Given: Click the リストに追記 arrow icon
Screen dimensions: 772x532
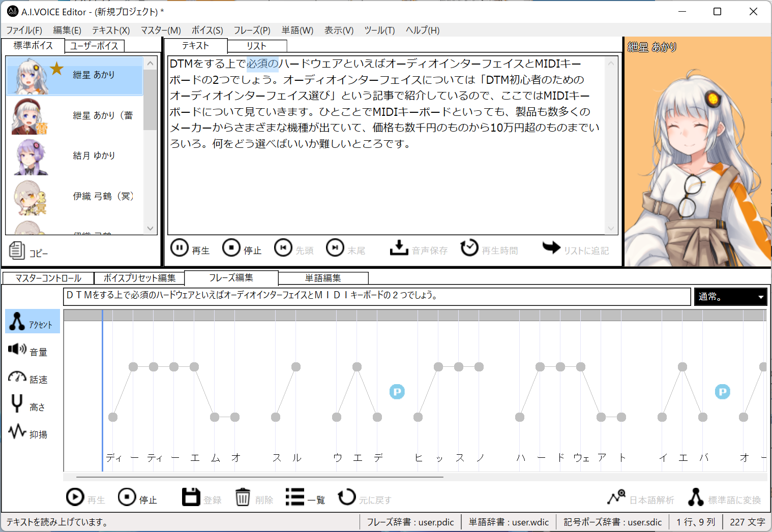Looking at the screenshot, I should (551, 247).
